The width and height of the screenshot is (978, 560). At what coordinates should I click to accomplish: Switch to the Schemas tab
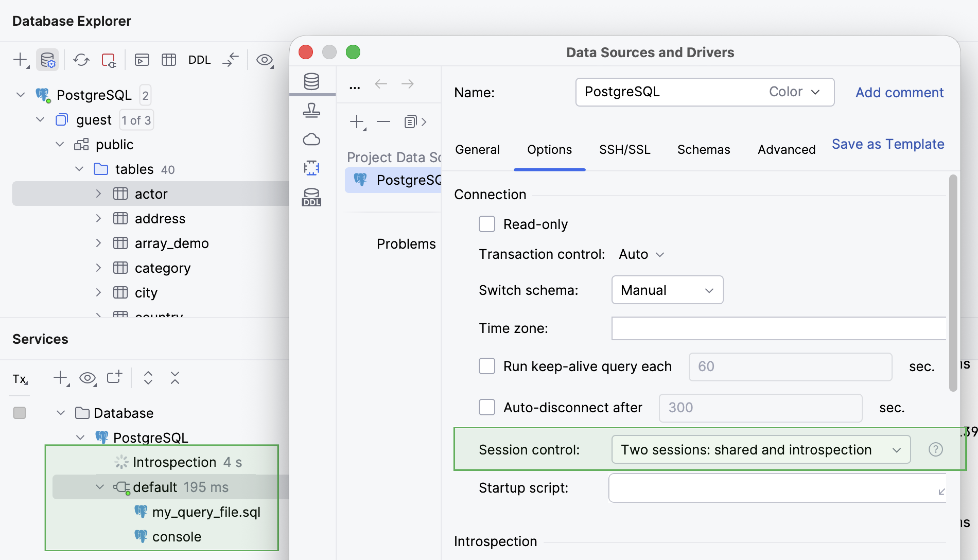click(703, 149)
